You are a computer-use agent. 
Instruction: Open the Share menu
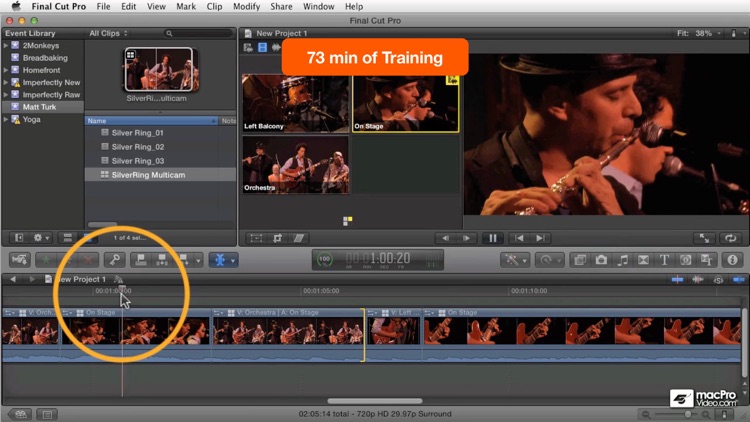pyautogui.click(x=281, y=6)
